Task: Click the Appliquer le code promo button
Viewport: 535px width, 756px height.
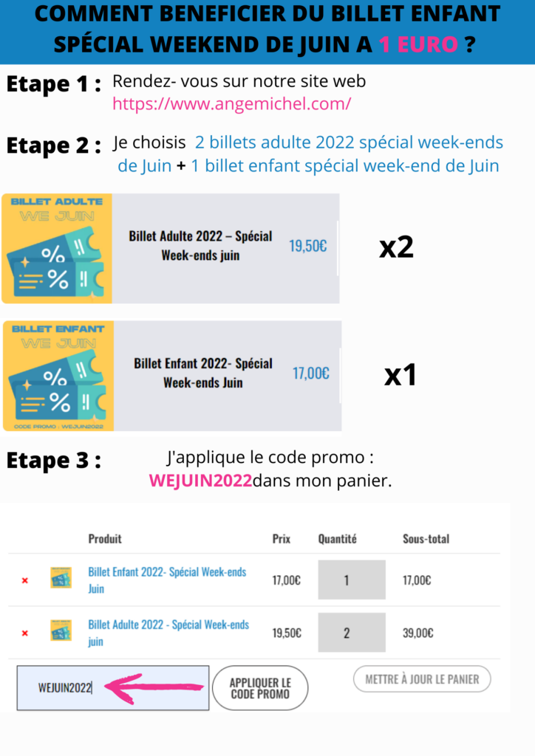Action: click(x=260, y=688)
